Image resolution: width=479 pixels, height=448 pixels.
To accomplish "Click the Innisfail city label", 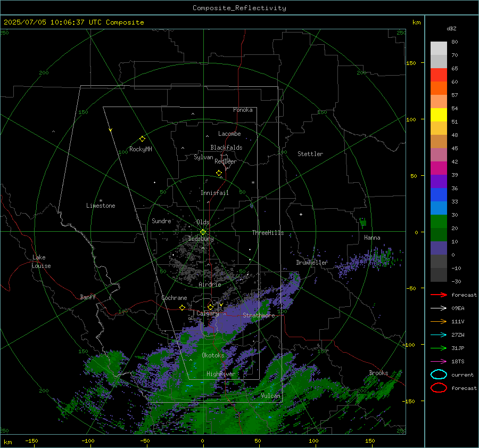I will click(215, 193).
